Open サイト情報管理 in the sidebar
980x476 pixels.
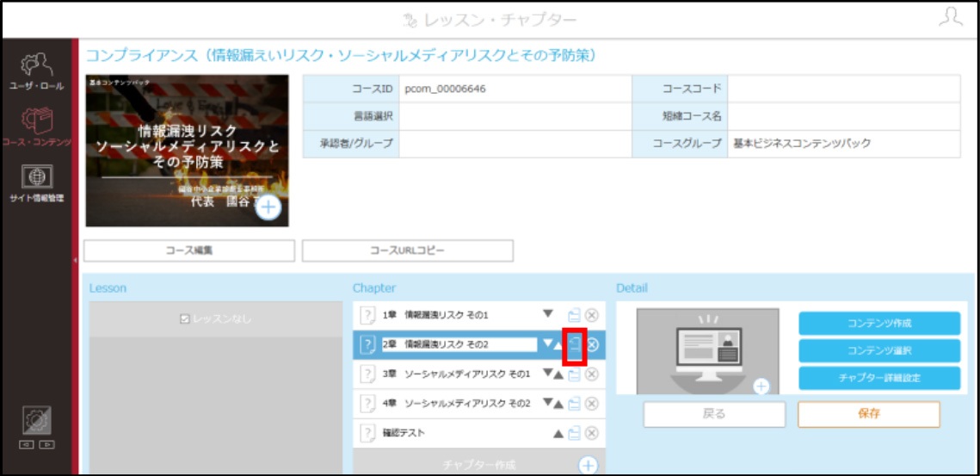coord(36,184)
